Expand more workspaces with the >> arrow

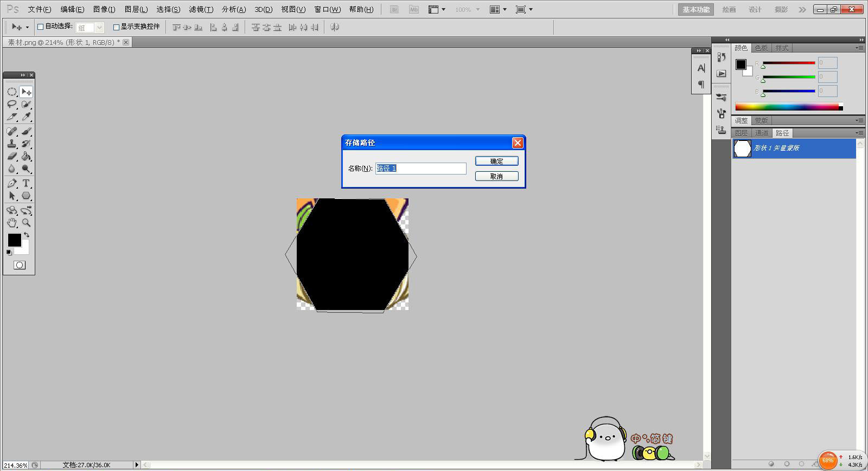tap(802, 10)
